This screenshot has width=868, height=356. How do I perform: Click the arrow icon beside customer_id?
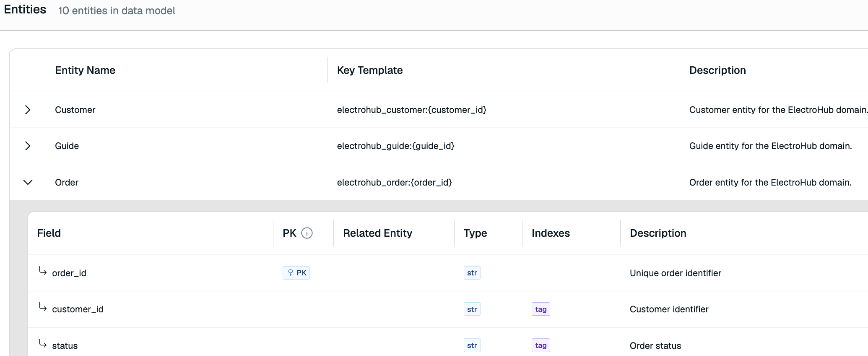42,307
